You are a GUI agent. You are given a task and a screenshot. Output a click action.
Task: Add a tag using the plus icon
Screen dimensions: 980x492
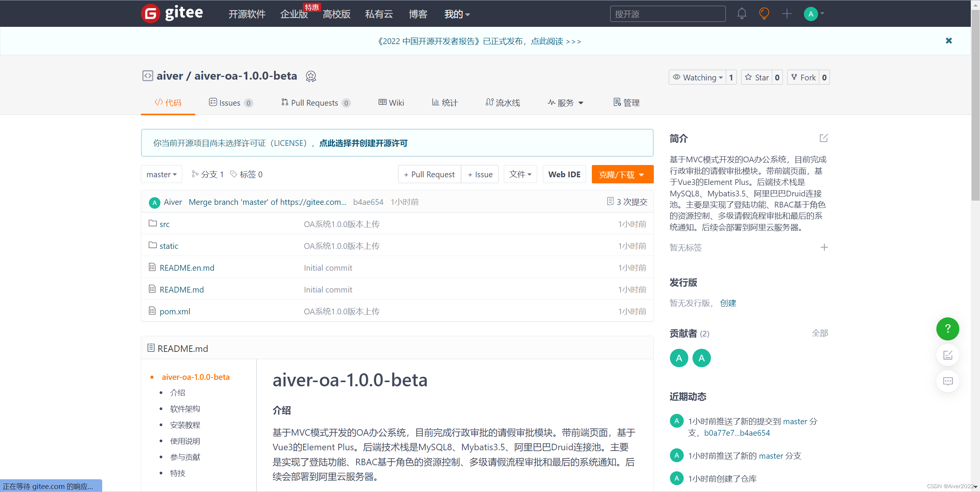[x=824, y=247]
